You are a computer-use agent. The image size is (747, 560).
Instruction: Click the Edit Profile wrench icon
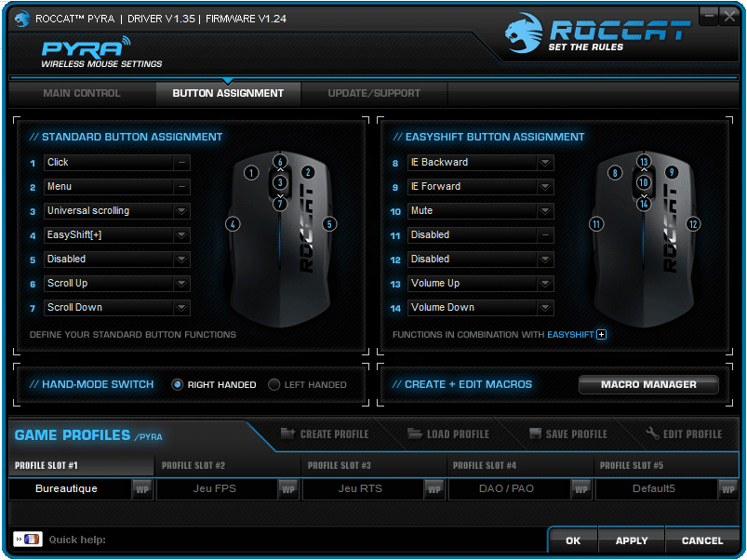(652, 433)
